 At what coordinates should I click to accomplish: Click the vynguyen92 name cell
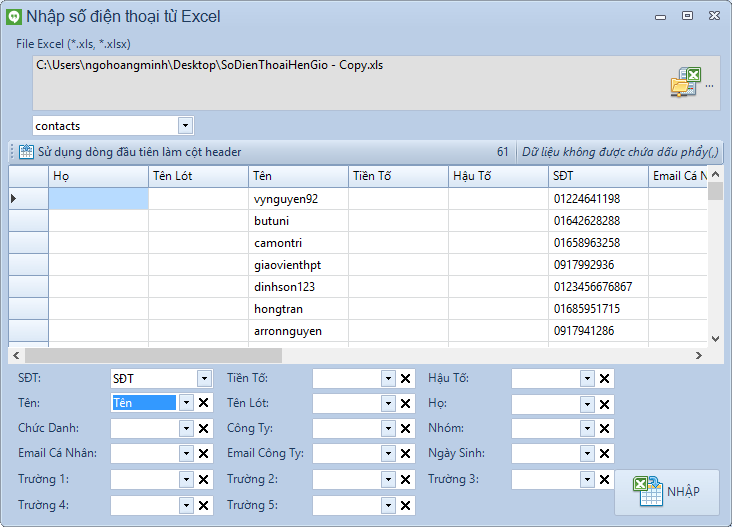[x=298, y=199]
